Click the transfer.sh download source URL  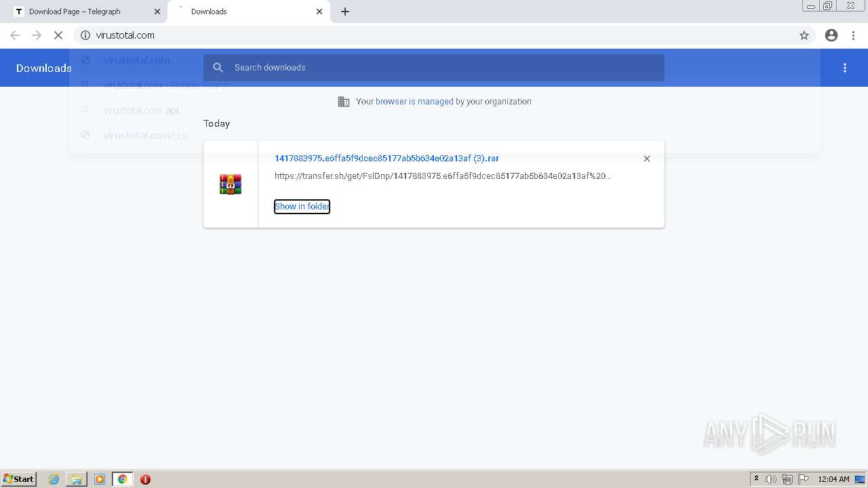pyautogui.click(x=443, y=176)
